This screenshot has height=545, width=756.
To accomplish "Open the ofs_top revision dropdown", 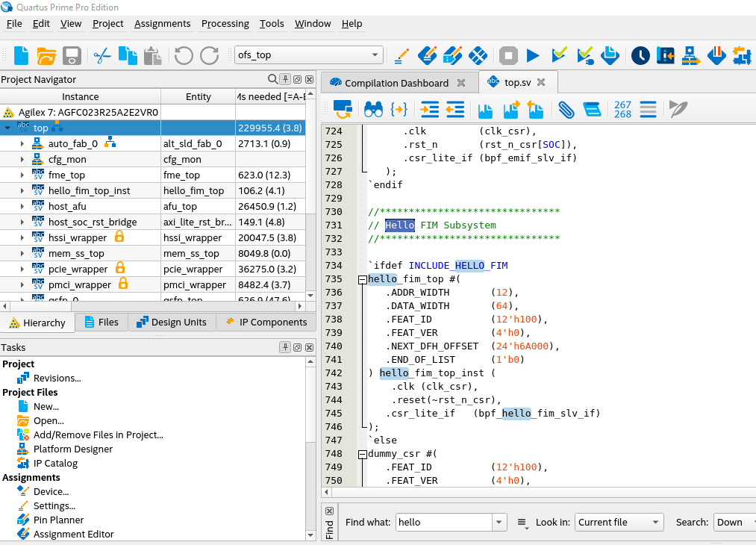I will click(375, 55).
